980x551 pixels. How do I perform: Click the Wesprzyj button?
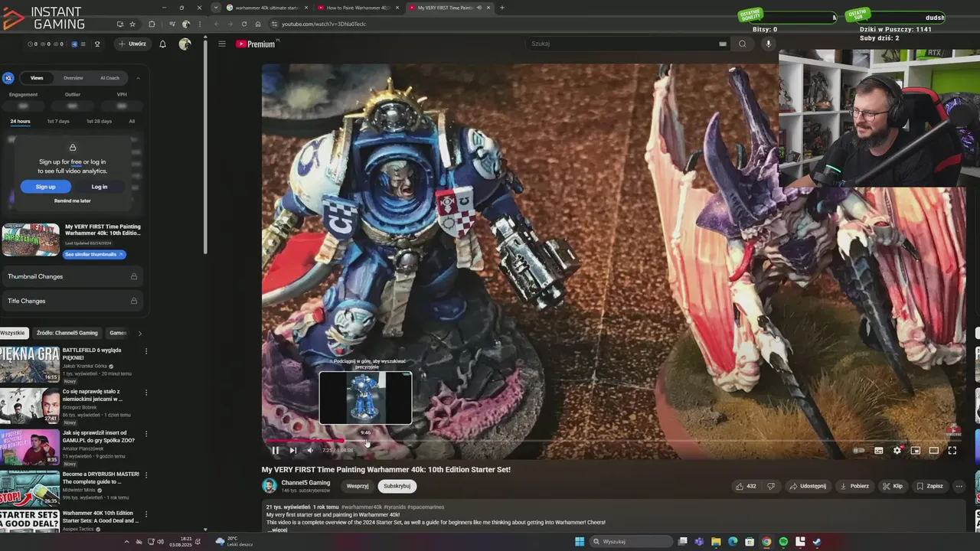pos(358,486)
